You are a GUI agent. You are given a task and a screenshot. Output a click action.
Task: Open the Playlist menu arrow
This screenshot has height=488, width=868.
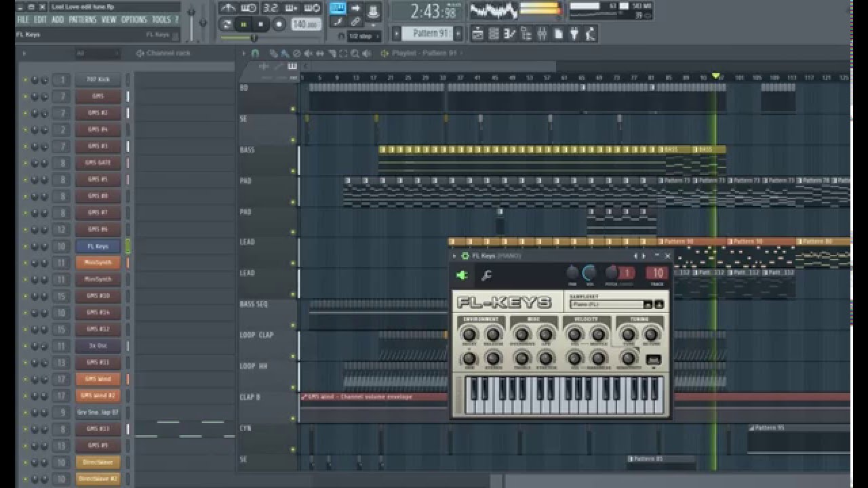[x=244, y=53]
